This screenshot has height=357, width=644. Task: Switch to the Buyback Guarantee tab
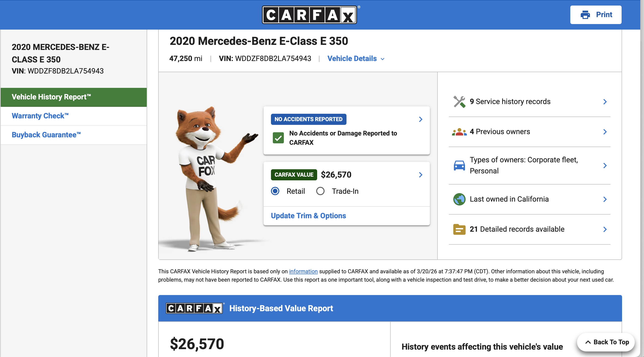point(46,135)
